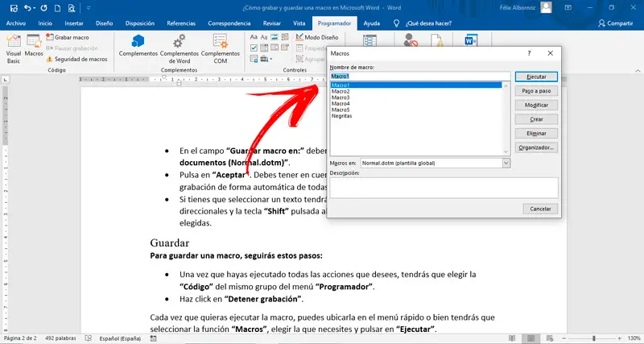Insert a building block gallery control

[285, 37]
